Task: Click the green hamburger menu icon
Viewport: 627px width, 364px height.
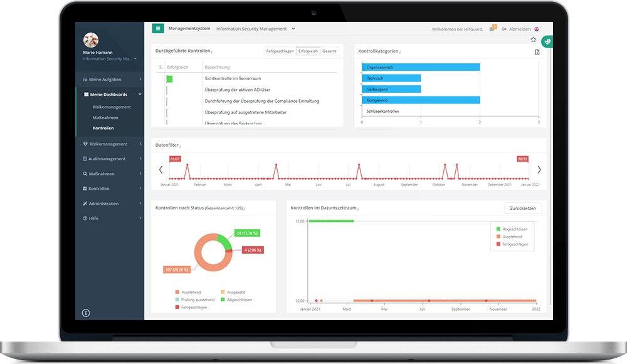Action: (x=158, y=28)
